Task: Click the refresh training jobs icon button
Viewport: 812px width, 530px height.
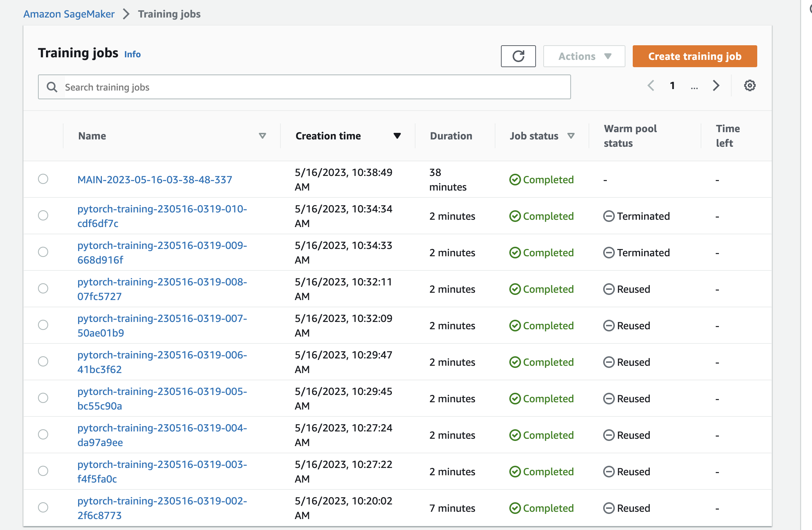Action: coord(518,56)
